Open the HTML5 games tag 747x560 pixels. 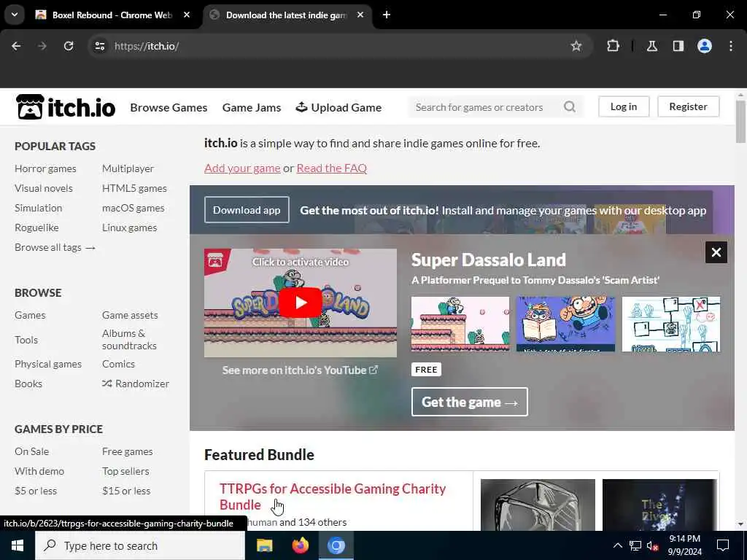pyautogui.click(x=134, y=188)
